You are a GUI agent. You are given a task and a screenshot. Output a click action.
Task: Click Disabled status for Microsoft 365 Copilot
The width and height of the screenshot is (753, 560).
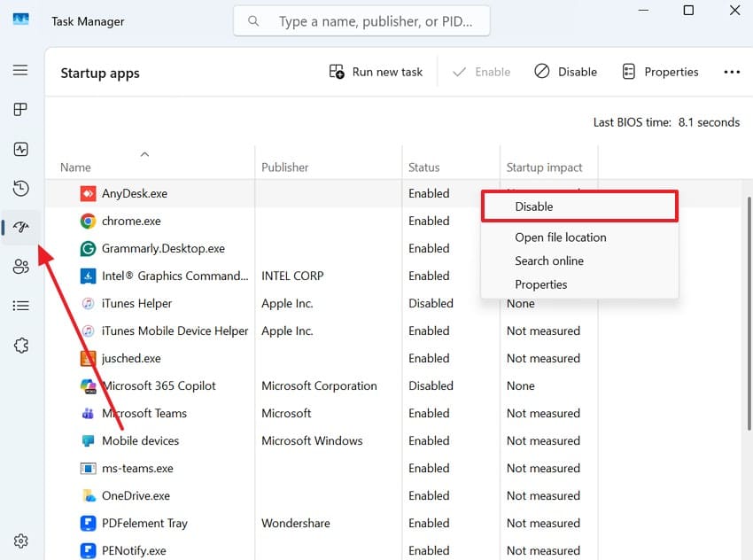pyautogui.click(x=431, y=385)
